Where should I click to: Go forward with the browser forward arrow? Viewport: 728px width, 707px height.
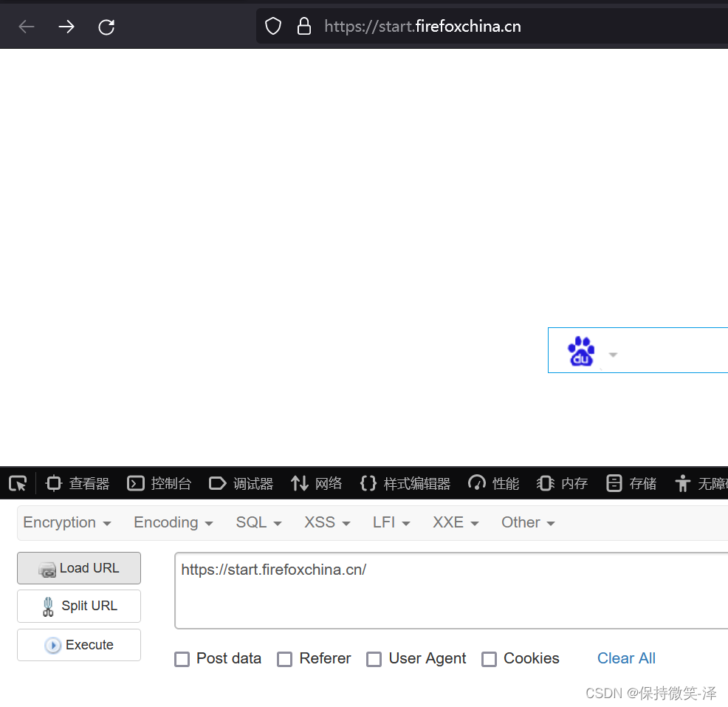[66, 27]
